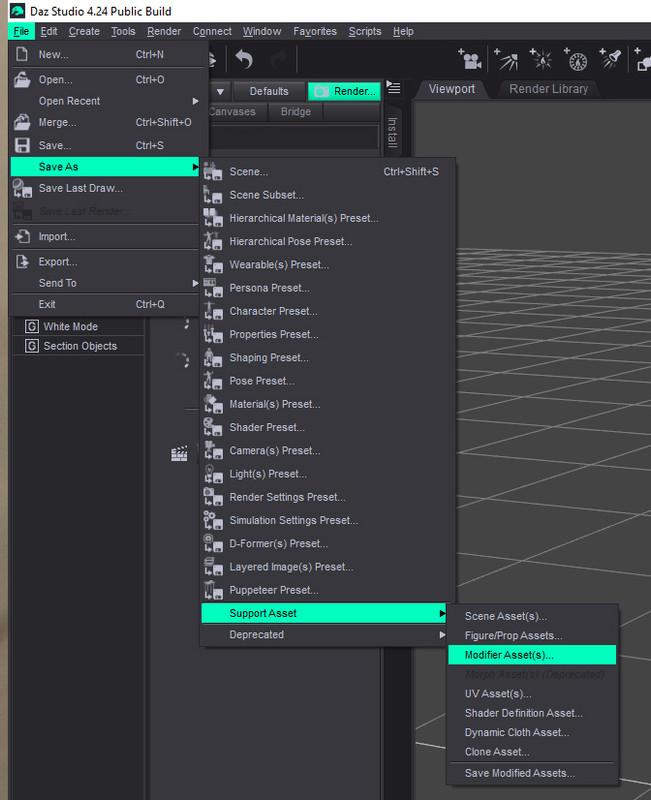The height and width of the screenshot is (800, 651).
Task: Click the Puppeteer Preset icon
Action: pyautogui.click(x=213, y=590)
